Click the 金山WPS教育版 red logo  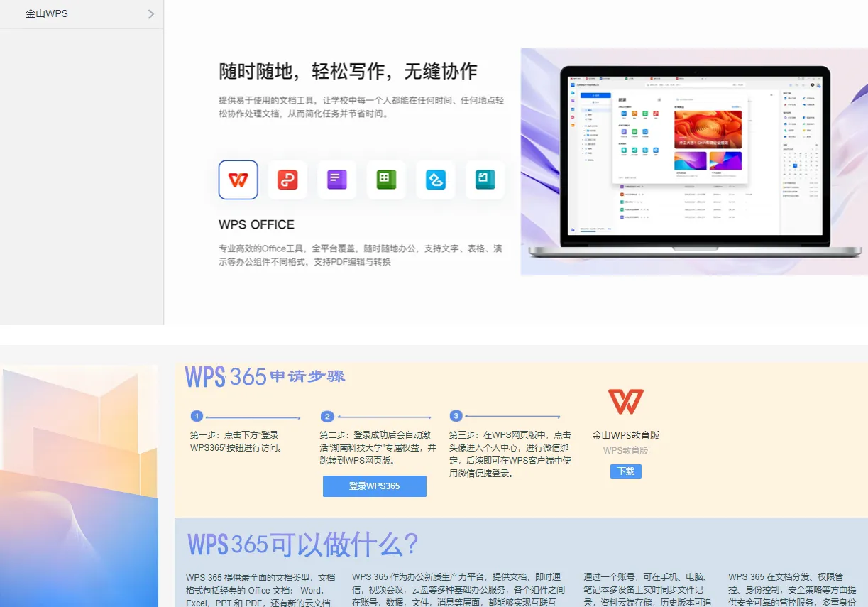pos(625,400)
